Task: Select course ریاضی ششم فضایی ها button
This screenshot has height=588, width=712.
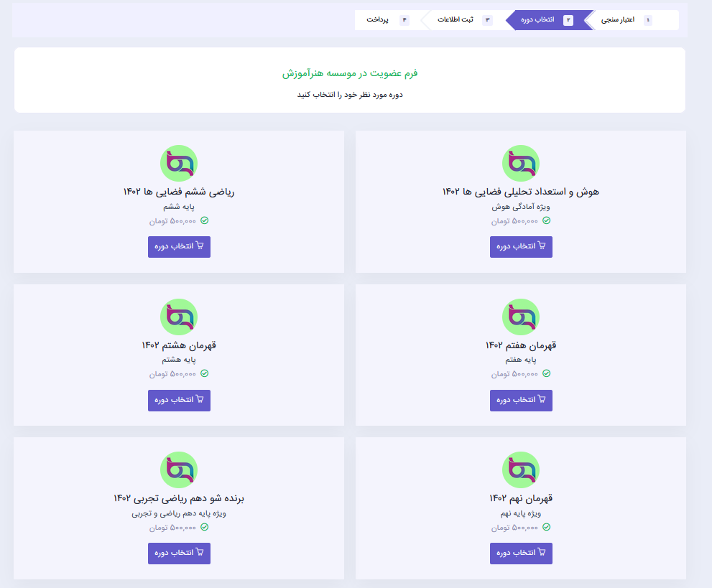Action: [x=179, y=247]
